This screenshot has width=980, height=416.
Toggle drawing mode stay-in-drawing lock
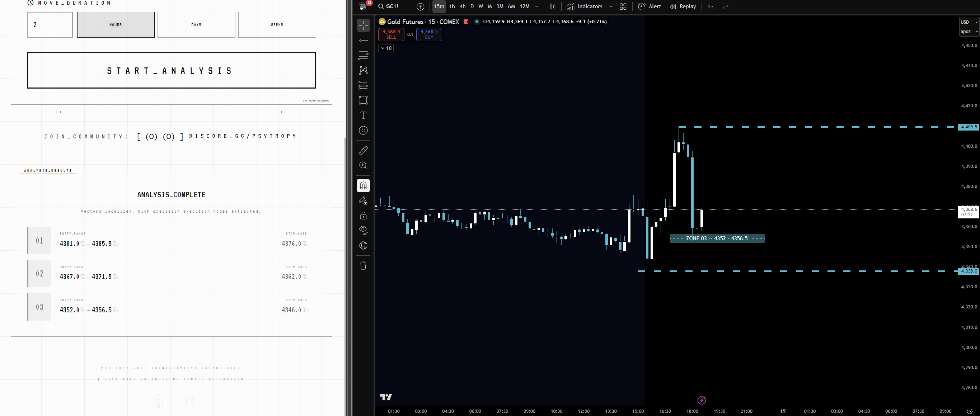pos(363,201)
